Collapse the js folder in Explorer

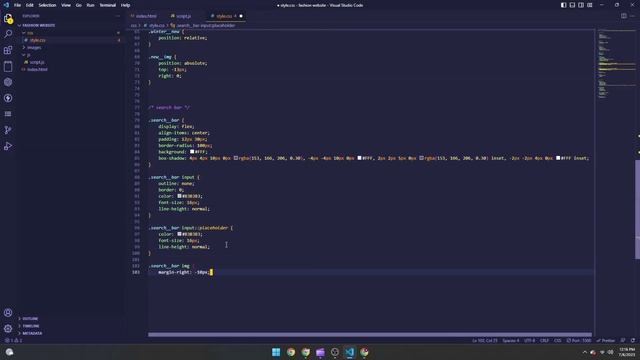tap(28, 55)
